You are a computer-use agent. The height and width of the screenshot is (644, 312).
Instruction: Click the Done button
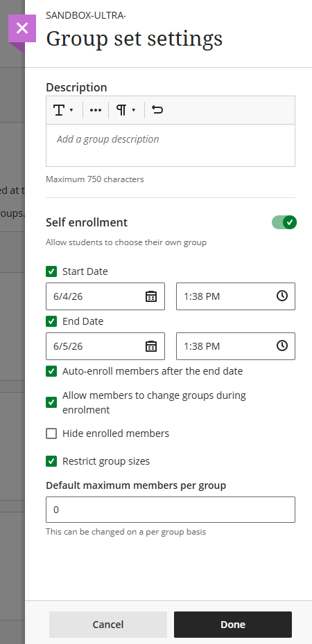coord(233,625)
